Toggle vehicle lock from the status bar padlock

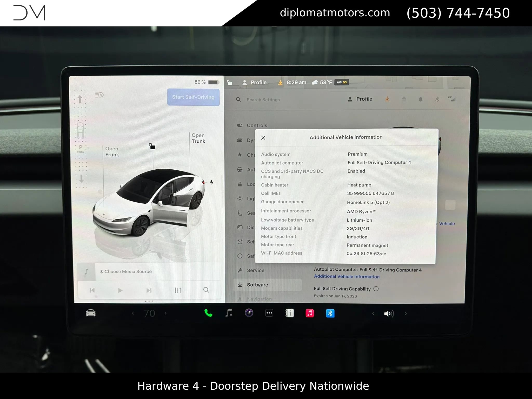(x=230, y=82)
